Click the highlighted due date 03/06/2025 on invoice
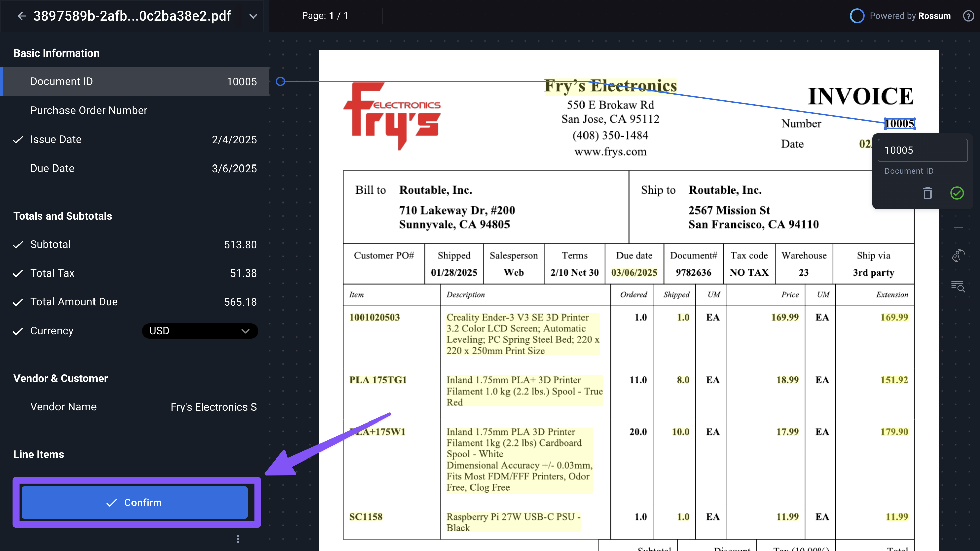Image resolution: width=980 pixels, height=551 pixels. [x=634, y=272]
